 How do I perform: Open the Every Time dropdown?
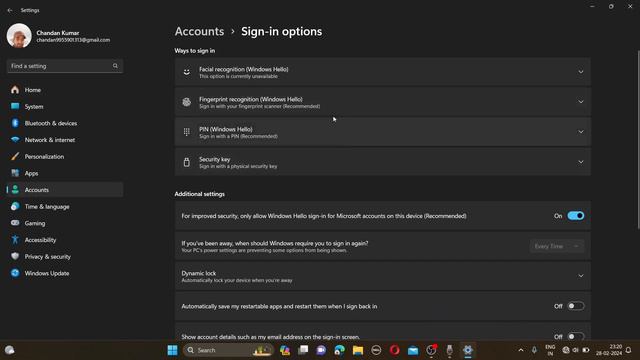(557, 246)
